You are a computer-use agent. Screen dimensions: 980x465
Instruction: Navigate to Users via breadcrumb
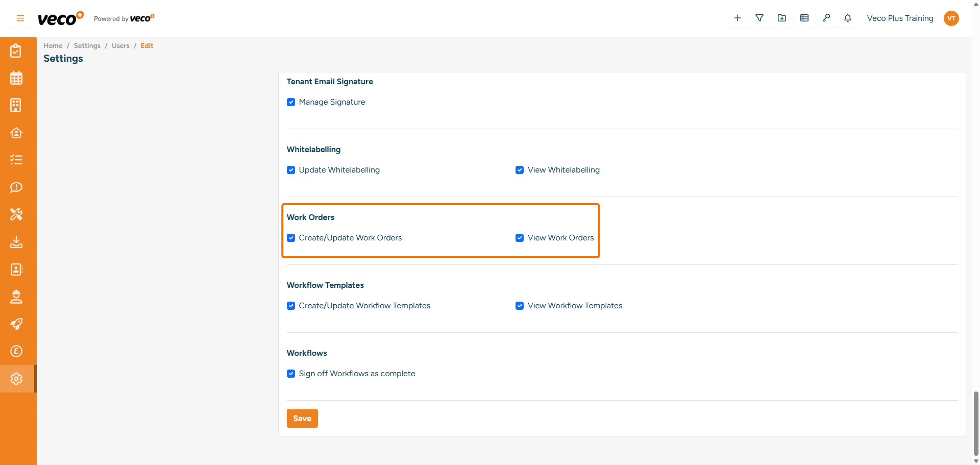[x=120, y=45]
